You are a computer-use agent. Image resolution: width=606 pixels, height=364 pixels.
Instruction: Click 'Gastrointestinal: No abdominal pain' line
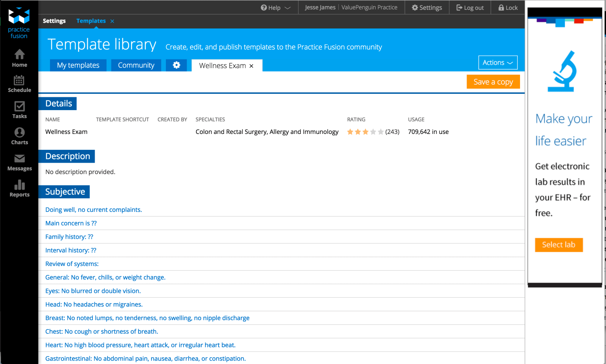pos(145,359)
